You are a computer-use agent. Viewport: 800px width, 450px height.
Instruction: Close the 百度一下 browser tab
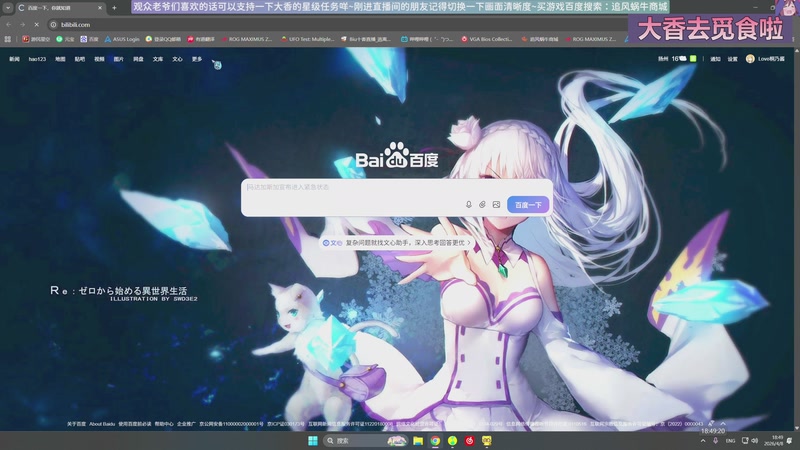click(99, 8)
